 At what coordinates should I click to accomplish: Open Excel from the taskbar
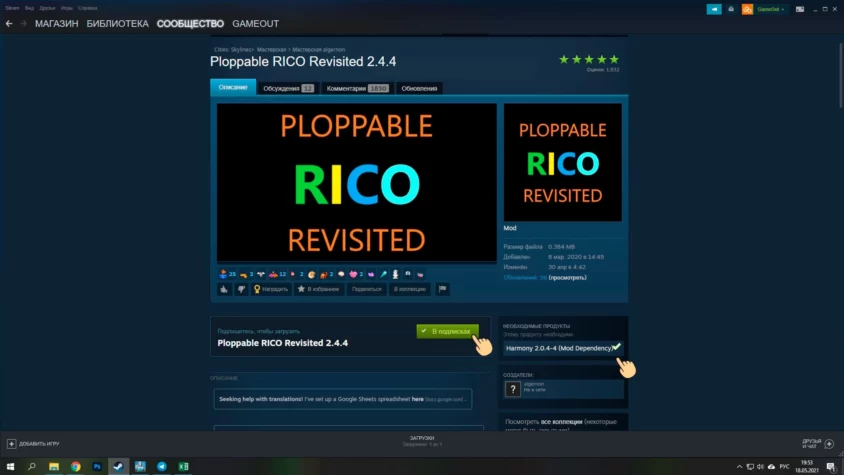(184, 466)
